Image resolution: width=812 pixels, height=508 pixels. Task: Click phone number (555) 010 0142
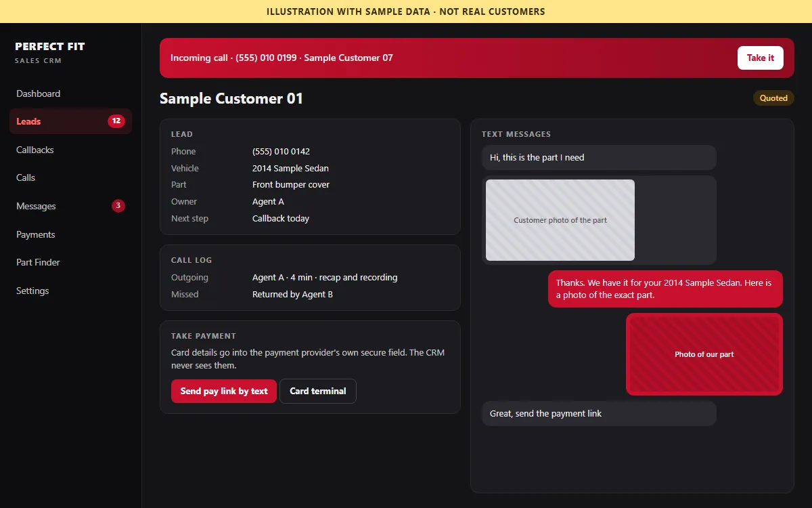[281, 151]
